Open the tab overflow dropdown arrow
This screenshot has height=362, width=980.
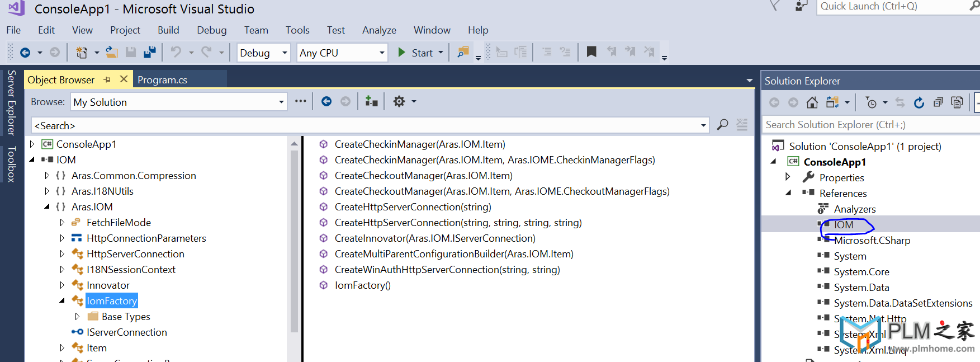click(x=750, y=81)
